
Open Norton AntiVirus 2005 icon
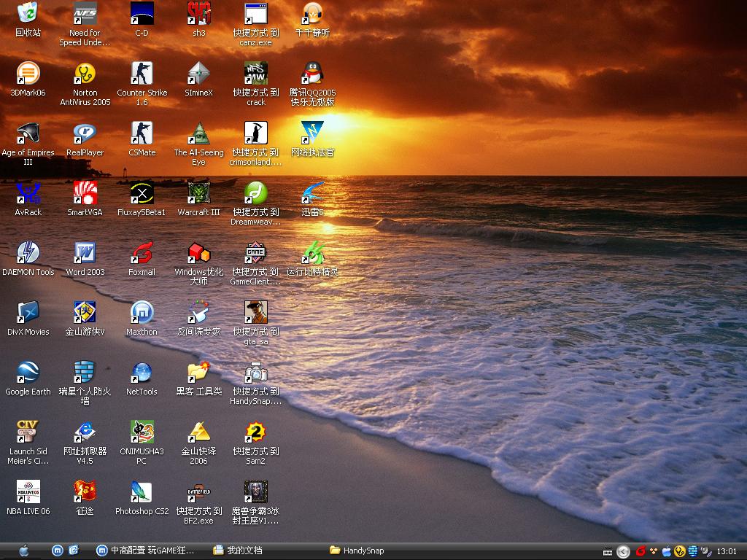click(x=85, y=74)
